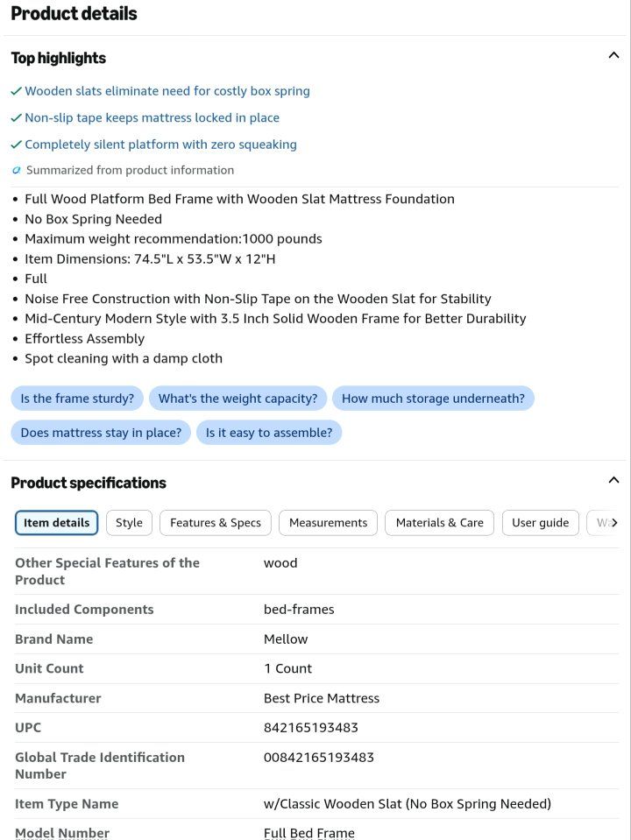Select the User guide tab
Image resolution: width=631 pixels, height=840 pixels.
pyautogui.click(x=541, y=523)
